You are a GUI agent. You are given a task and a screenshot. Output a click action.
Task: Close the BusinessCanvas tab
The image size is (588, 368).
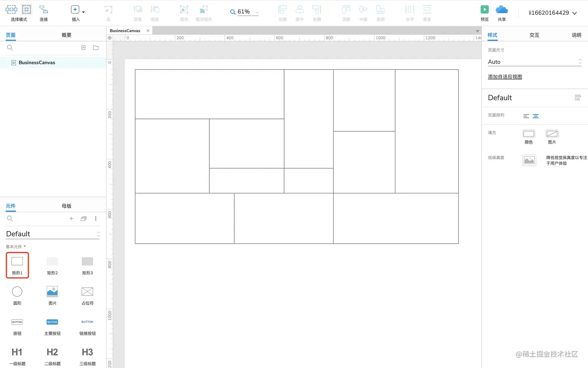coord(148,31)
